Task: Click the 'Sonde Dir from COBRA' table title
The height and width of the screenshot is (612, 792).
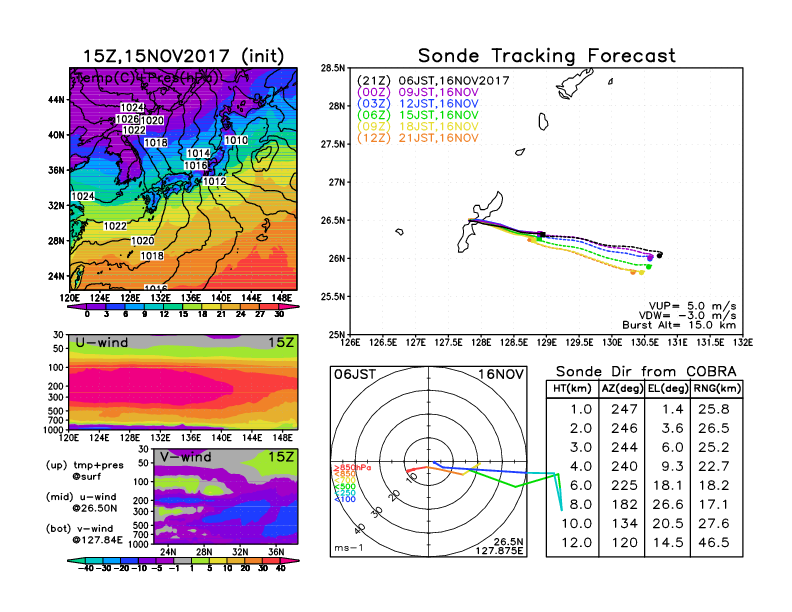Action: tap(646, 372)
